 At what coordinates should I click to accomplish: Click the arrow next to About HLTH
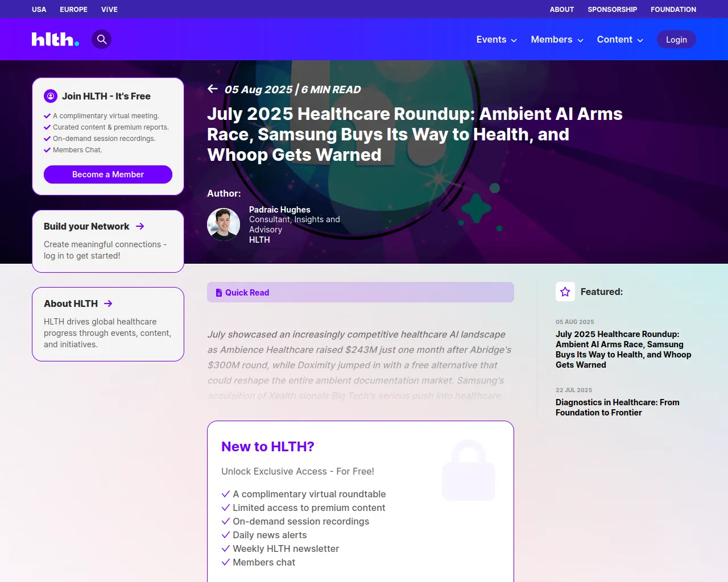(108, 304)
